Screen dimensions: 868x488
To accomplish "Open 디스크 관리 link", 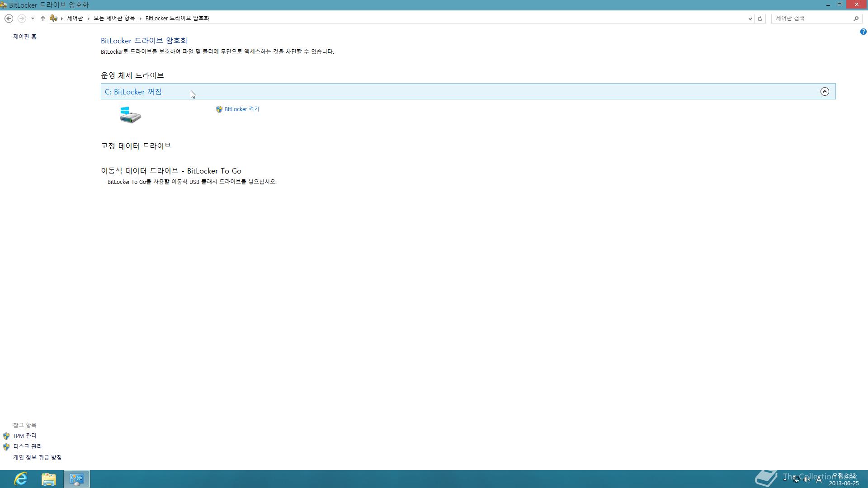I will click(x=28, y=446).
